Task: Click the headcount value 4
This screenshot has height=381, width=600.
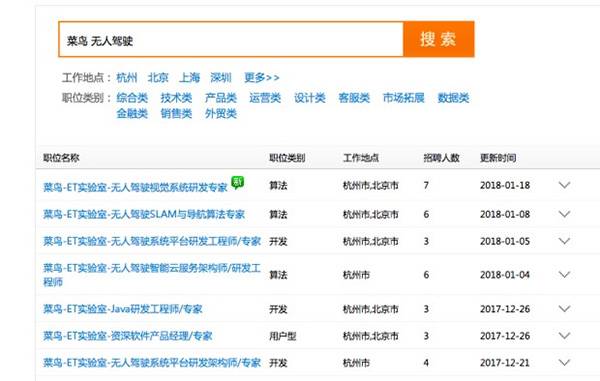Action: (x=426, y=363)
